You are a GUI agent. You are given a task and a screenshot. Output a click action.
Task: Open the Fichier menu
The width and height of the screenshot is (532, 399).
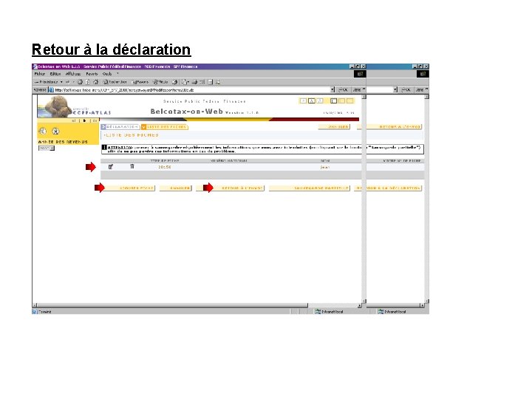click(39, 74)
